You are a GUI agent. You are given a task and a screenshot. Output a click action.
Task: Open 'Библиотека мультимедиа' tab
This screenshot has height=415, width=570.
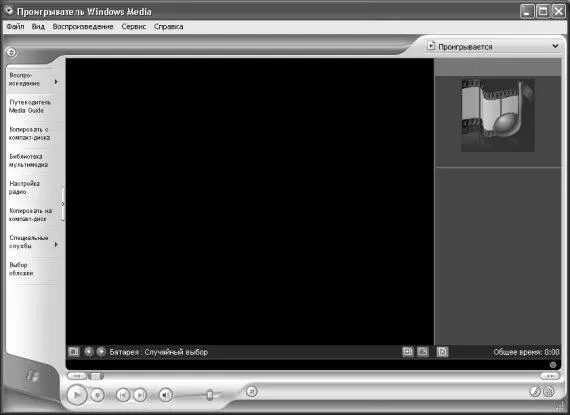(x=28, y=160)
